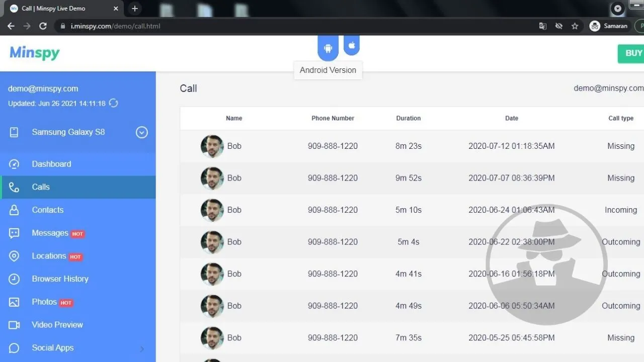This screenshot has height=362, width=644.
Task: Click the Call type column header
Action: (621, 118)
